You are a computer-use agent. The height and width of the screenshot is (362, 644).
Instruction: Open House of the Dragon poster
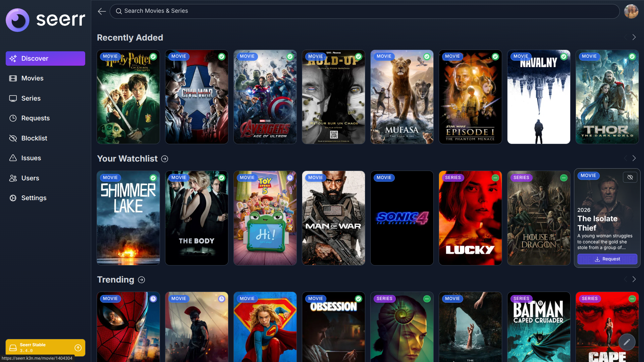539,218
